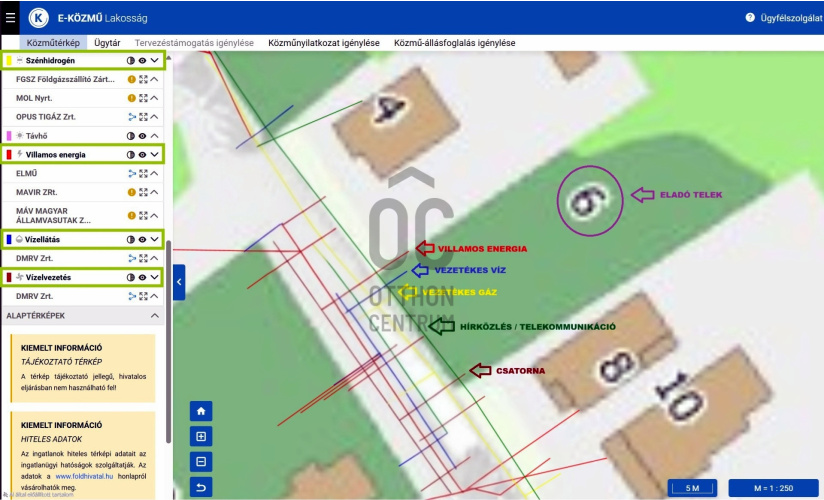Click the MOL Nyrt. warning icon
Image resolution: width=824 pixels, height=500 pixels.
tap(131, 98)
